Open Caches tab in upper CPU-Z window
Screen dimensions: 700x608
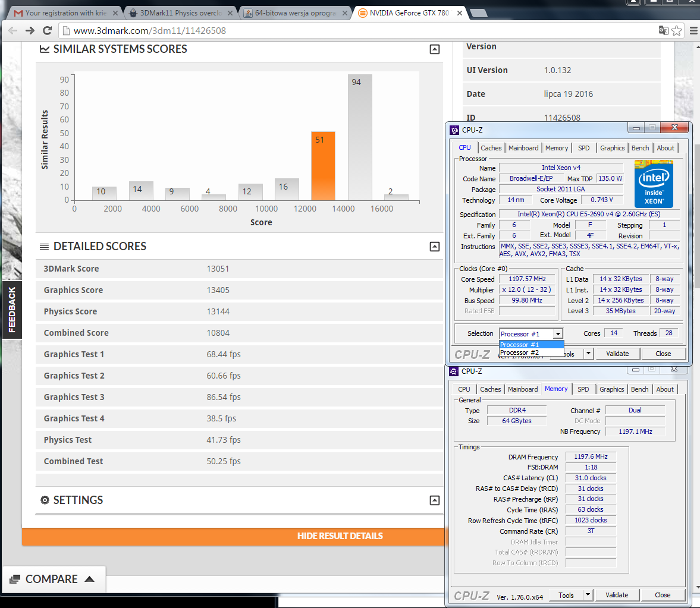pyautogui.click(x=491, y=147)
